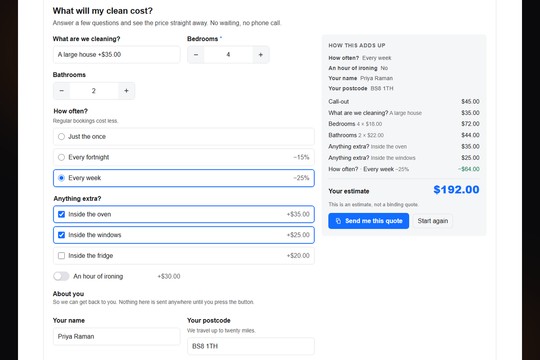Click the 'Your name' input field
The height and width of the screenshot is (360, 540).
(116, 337)
